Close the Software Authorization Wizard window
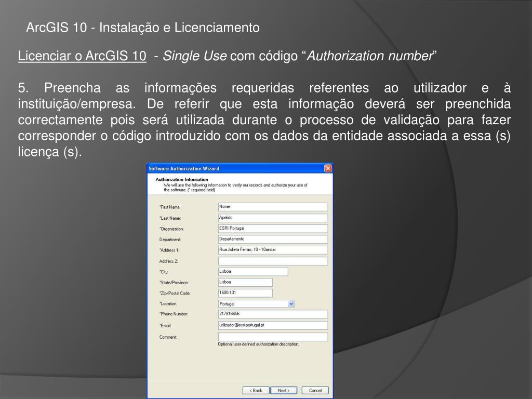The width and height of the screenshot is (532, 399). click(328, 168)
